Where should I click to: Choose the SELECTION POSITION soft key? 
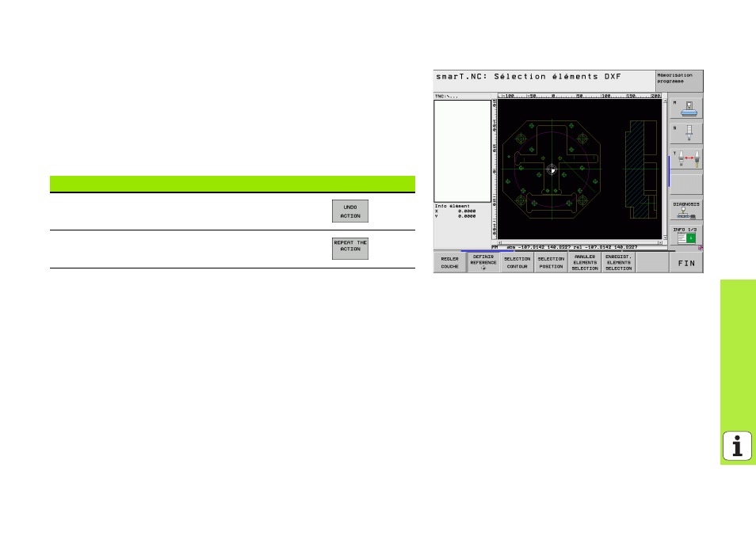(551, 263)
